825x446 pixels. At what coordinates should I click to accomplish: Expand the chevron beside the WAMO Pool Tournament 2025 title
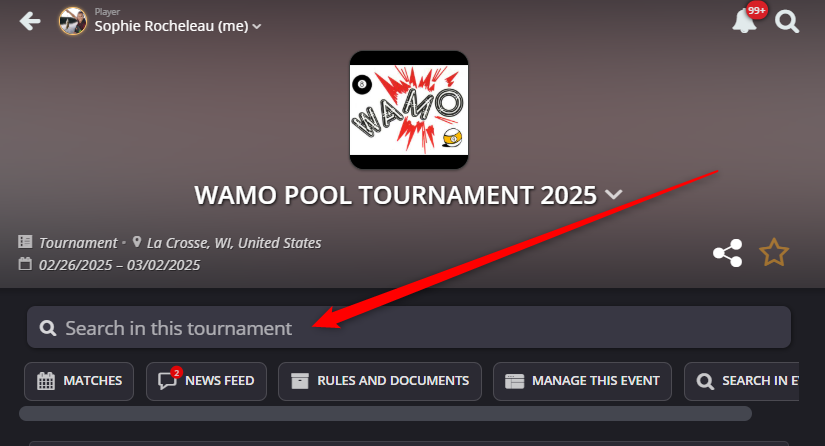[613, 195]
